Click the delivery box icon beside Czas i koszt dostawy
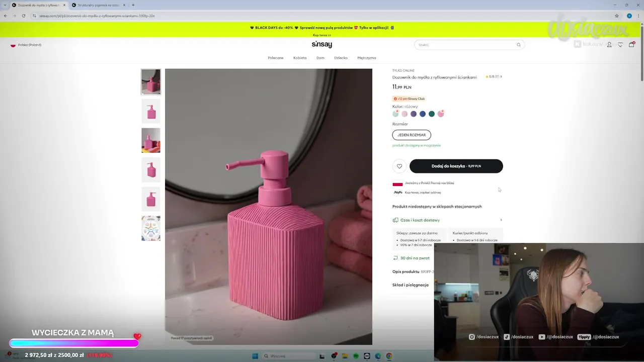The height and width of the screenshot is (362, 644). [395, 220]
